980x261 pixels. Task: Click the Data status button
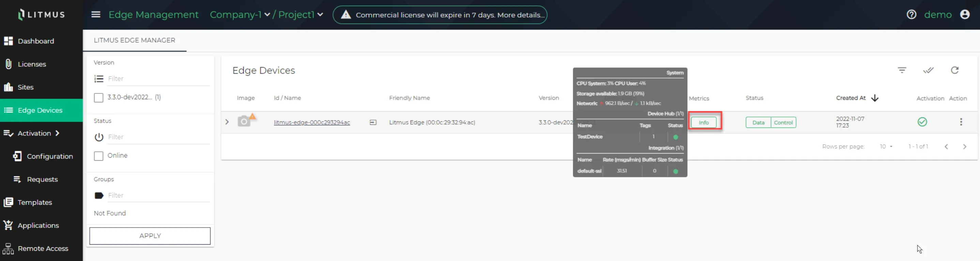click(758, 122)
